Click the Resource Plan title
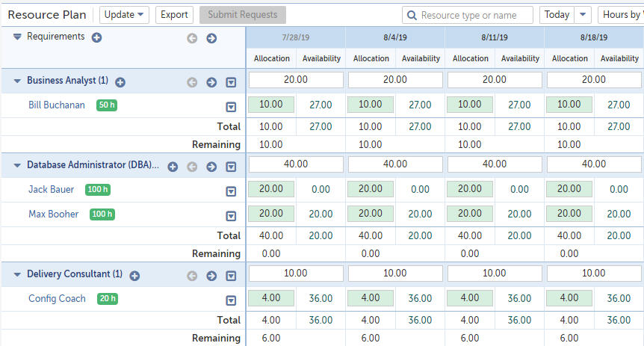This screenshot has width=644, height=346. click(x=47, y=15)
